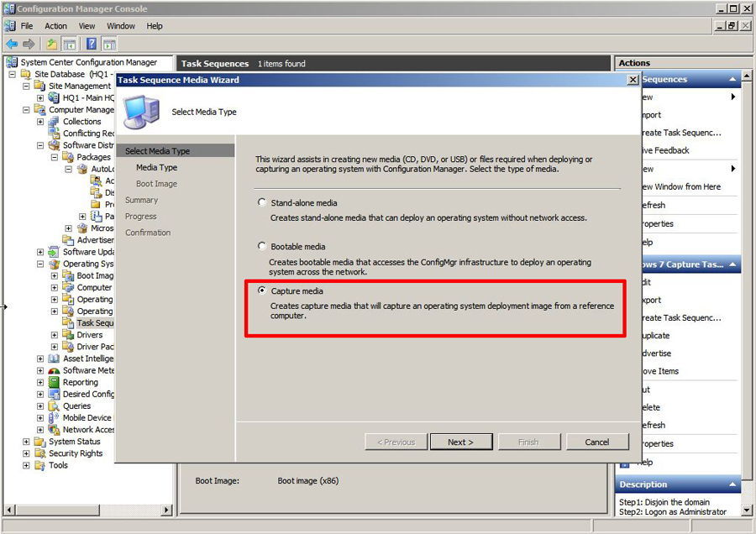Screen dimensions: 756x534
Task: Click the Mobile Device node icon
Action: tap(54, 418)
